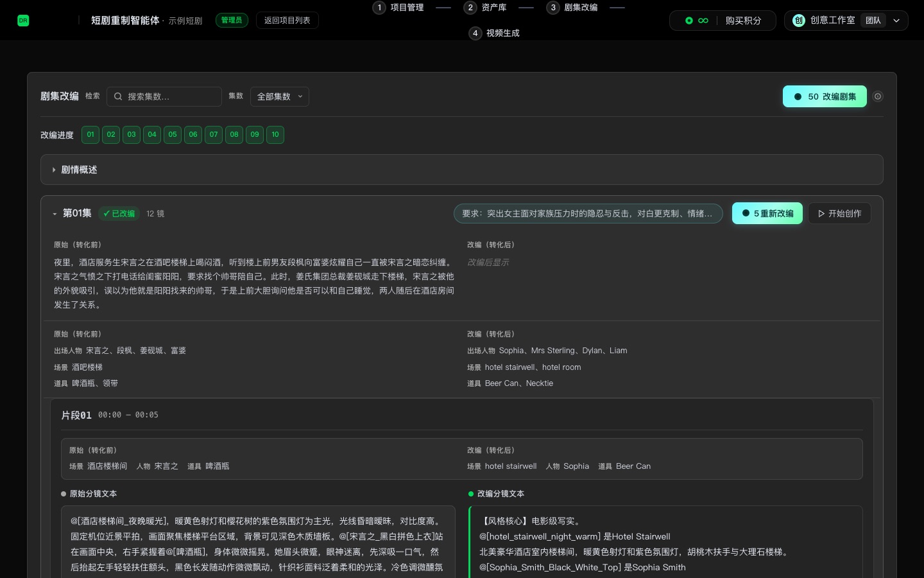
Task: Select episode 08 in 改编进度
Action: [x=234, y=135]
